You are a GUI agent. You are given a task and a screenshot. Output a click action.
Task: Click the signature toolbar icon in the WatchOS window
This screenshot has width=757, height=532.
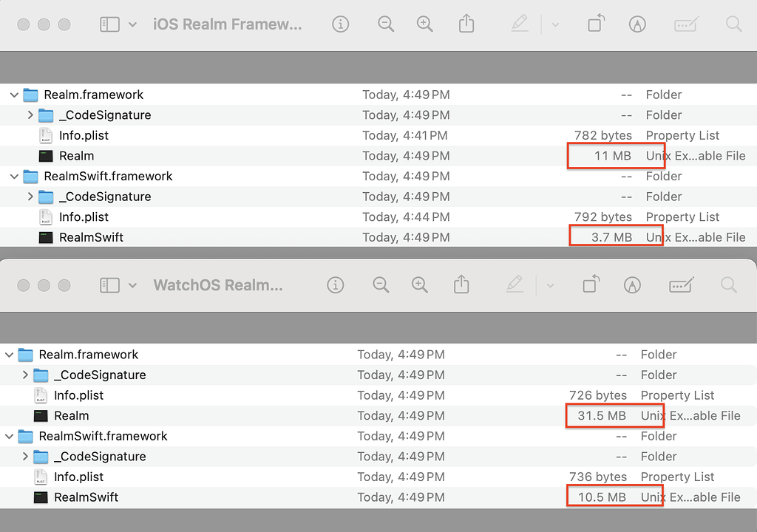(681, 284)
